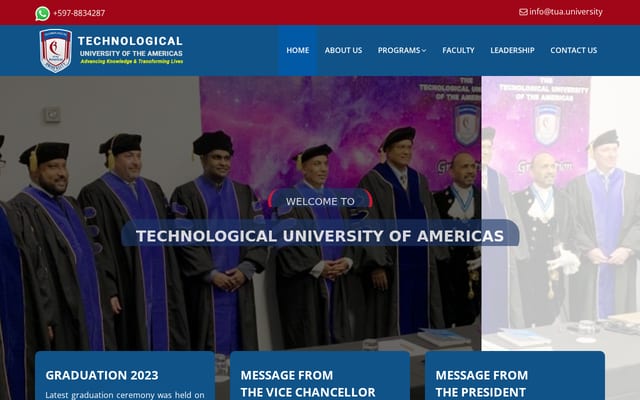Screen dimensions: 640x400
Task: Click the envelope email icon
Action: coord(523,12)
